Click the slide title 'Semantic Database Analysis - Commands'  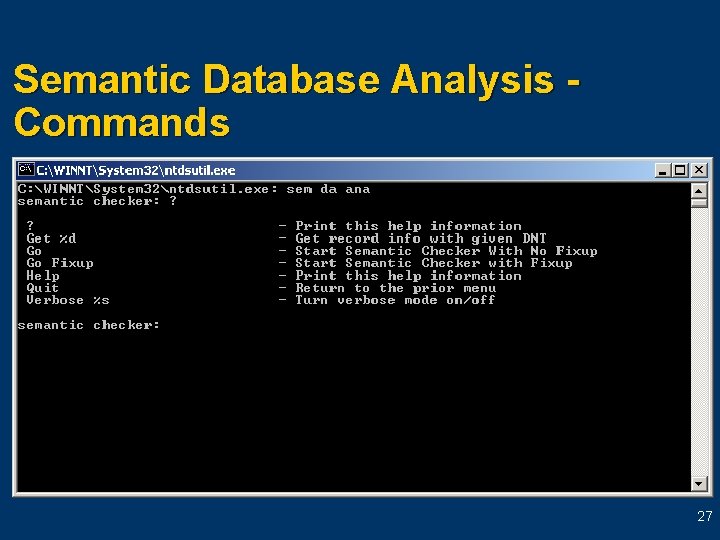[x=297, y=100]
